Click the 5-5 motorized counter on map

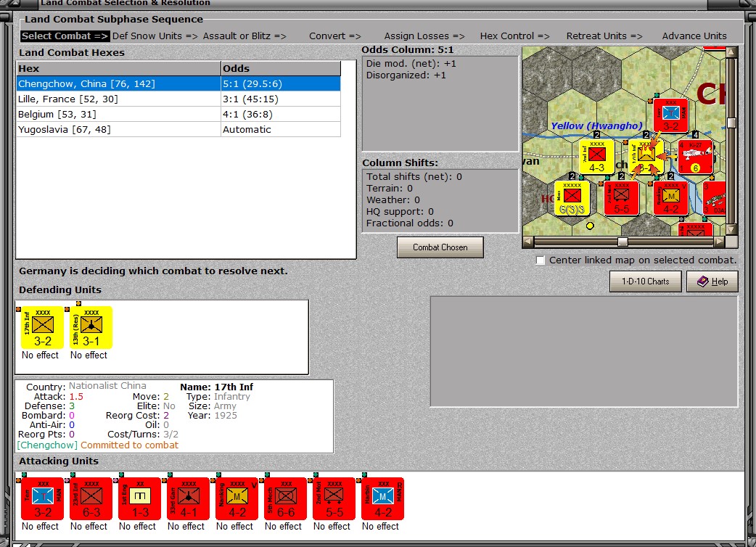(622, 197)
